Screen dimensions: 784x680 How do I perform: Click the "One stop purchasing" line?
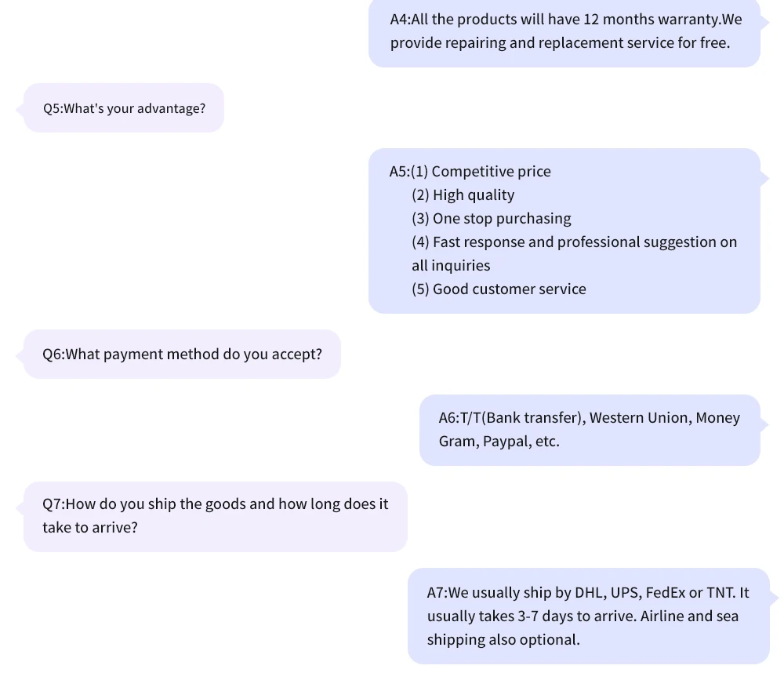pyautogui.click(x=502, y=219)
